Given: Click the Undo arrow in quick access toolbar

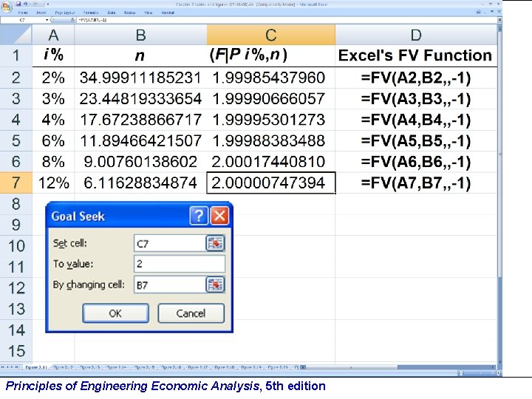Looking at the screenshot, I should (x=27, y=4).
